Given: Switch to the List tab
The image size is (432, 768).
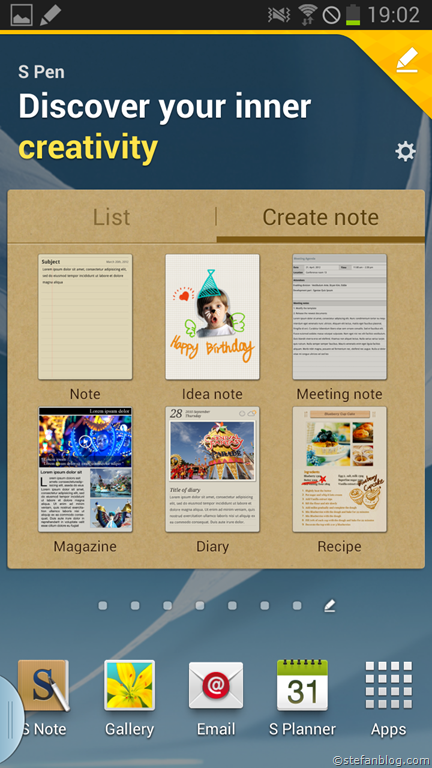Looking at the screenshot, I should pos(112,217).
